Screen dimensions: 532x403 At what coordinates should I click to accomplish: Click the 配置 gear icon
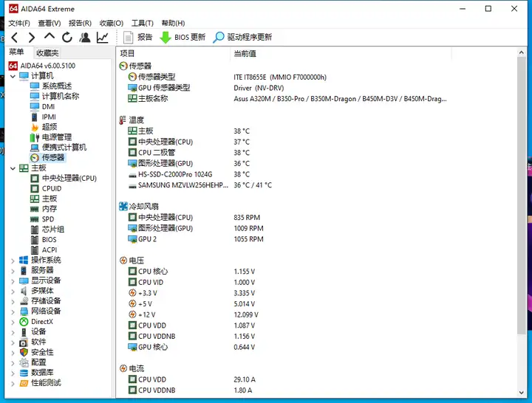[x=24, y=362]
